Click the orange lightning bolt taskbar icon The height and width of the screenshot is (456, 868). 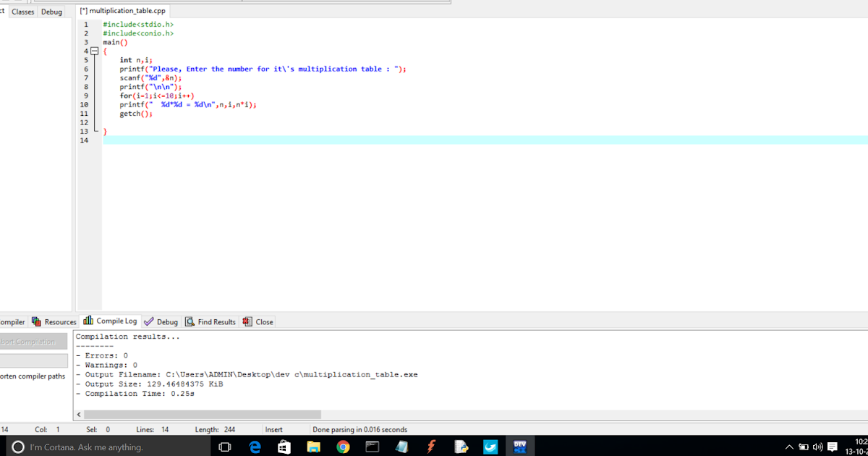pos(431,447)
